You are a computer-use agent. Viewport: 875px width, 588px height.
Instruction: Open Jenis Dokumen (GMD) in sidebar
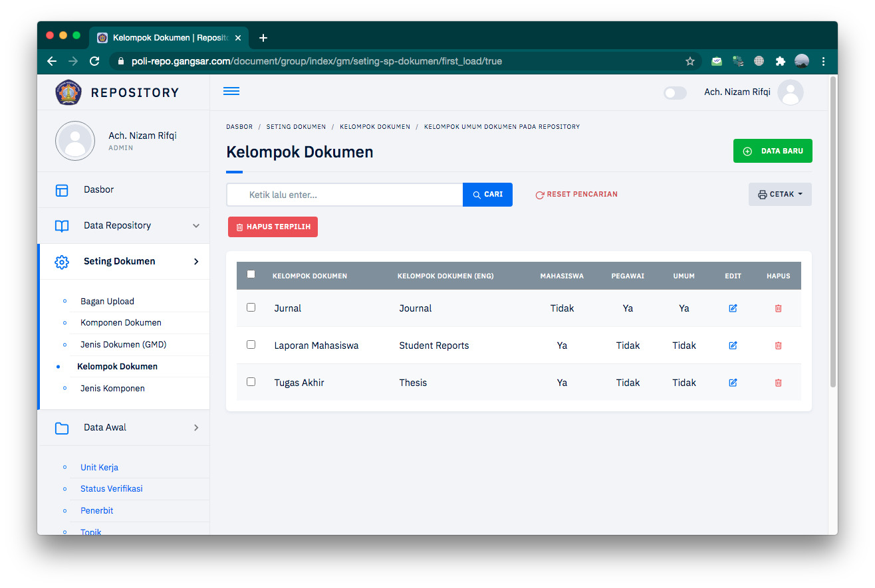(x=123, y=345)
